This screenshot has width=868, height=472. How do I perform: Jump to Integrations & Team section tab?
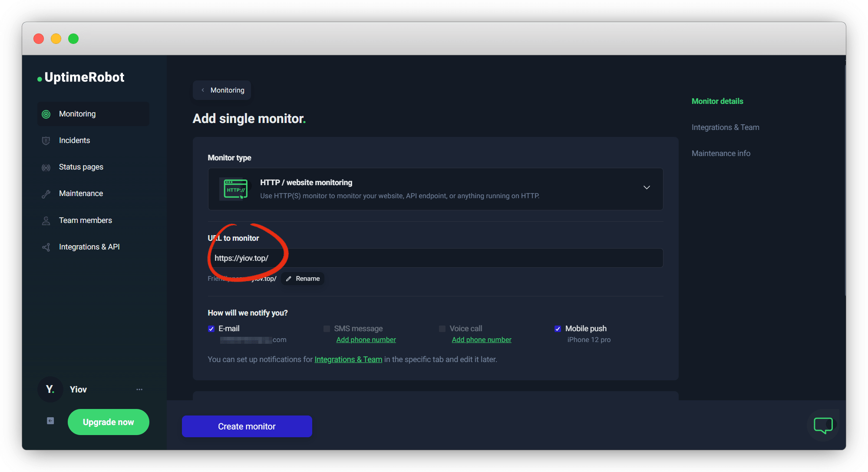[725, 127]
